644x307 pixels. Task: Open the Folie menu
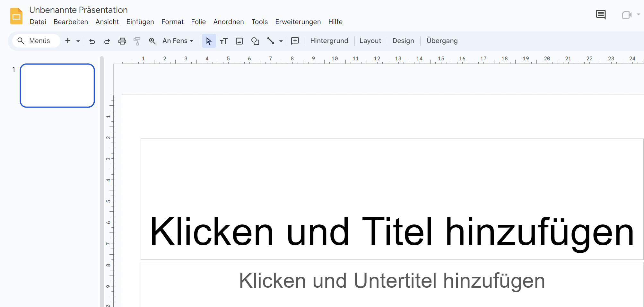pos(198,22)
